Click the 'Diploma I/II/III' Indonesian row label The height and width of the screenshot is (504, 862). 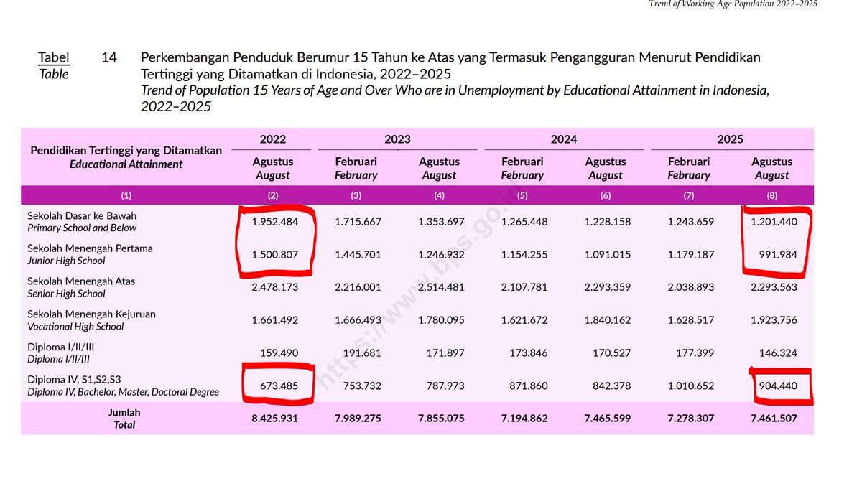click(x=61, y=347)
